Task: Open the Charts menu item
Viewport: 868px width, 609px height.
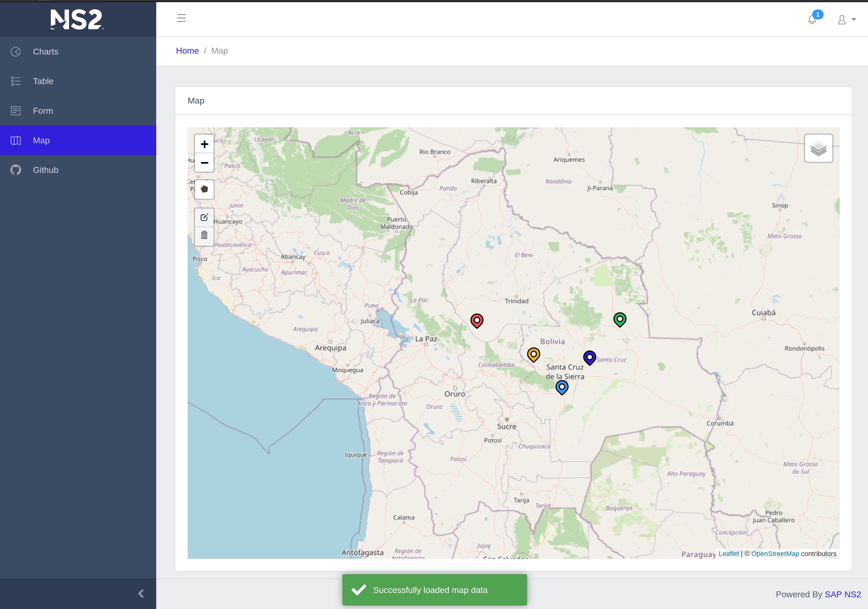Action: (x=45, y=52)
